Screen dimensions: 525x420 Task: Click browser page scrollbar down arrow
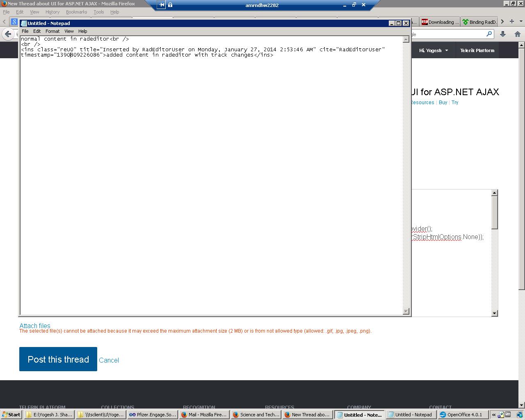[522, 405]
